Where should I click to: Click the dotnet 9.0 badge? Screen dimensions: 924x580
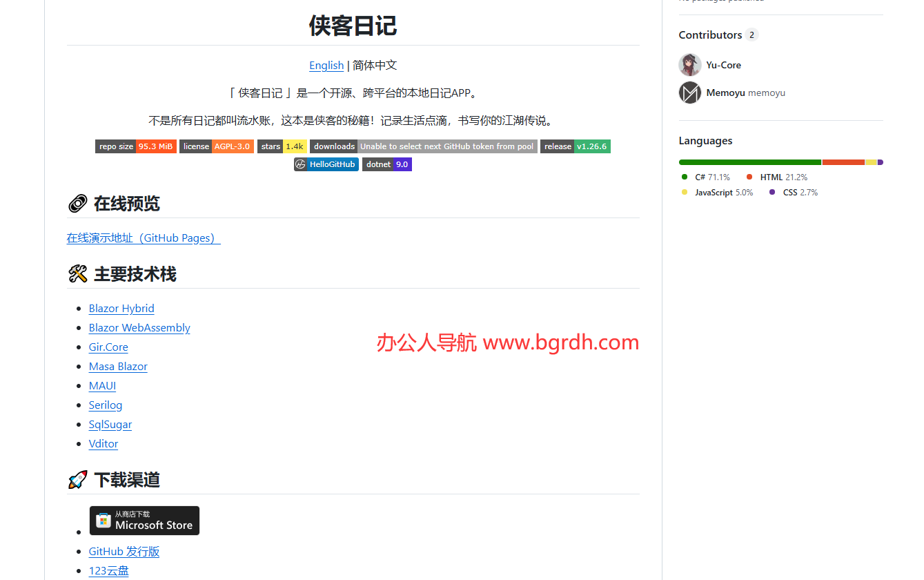pyautogui.click(x=386, y=164)
